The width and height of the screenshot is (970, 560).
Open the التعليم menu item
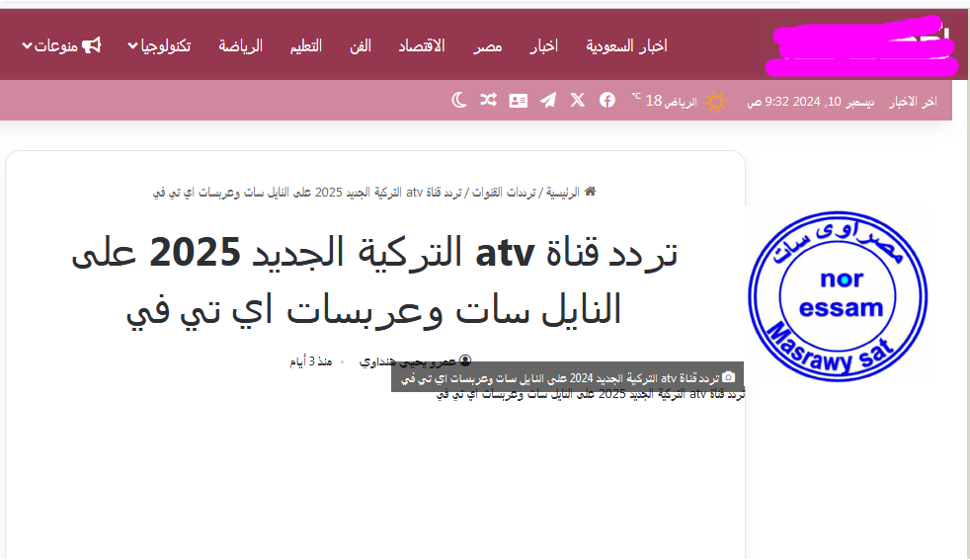306,45
